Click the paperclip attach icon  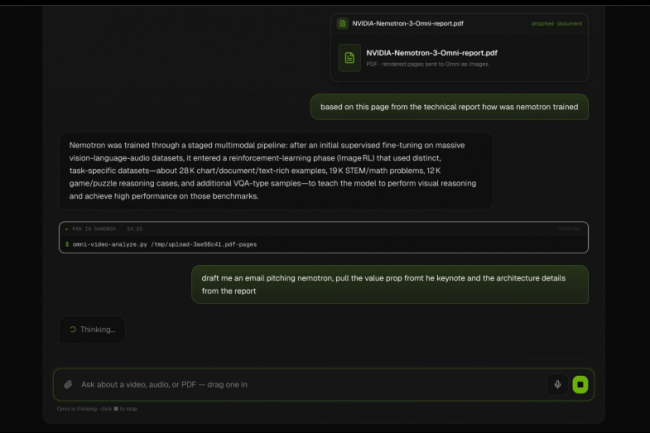coord(68,384)
